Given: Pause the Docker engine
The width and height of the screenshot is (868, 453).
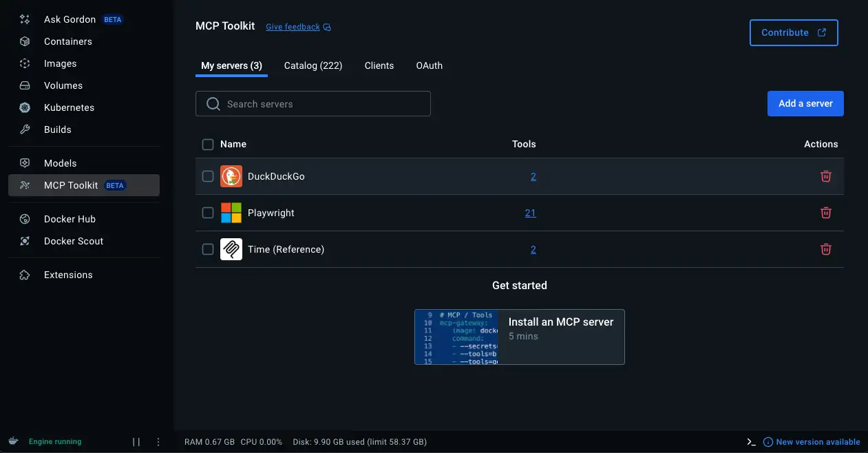Looking at the screenshot, I should coord(136,442).
